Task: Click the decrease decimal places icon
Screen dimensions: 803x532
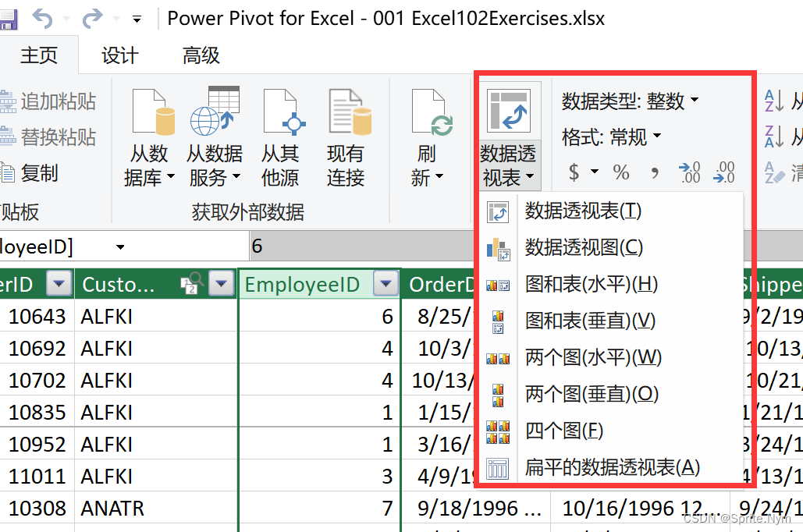Action: point(724,172)
